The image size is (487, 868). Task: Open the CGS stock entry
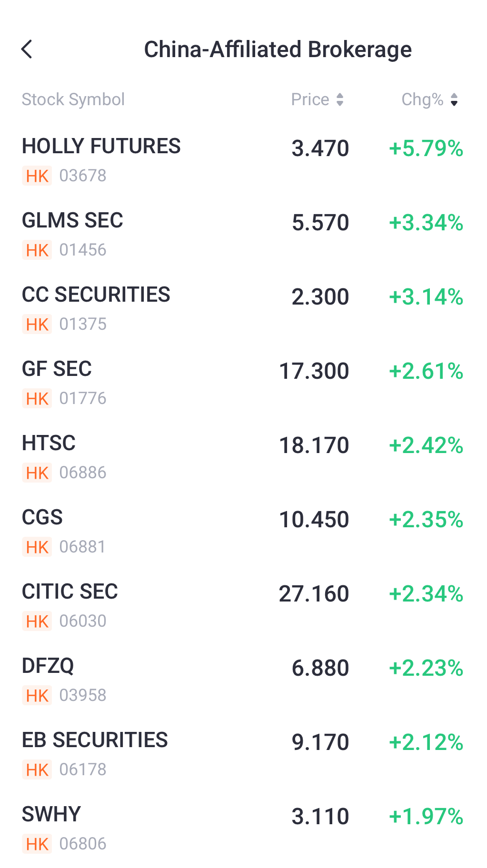click(42, 518)
